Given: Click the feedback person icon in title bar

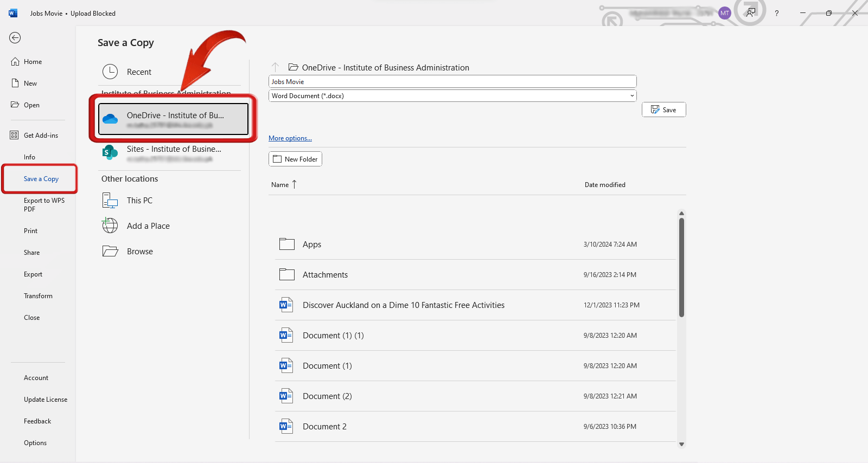Looking at the screenshot, I should click(x=751, y=12).
